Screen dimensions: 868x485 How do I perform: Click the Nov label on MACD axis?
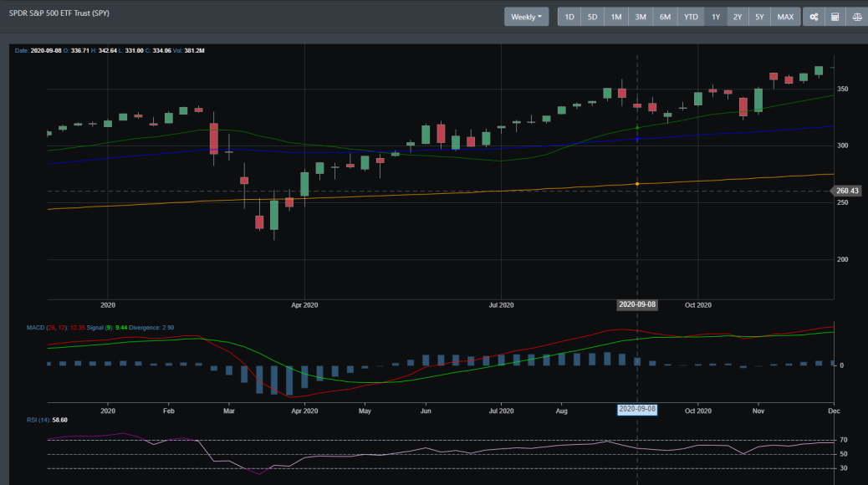coord(758,411)
